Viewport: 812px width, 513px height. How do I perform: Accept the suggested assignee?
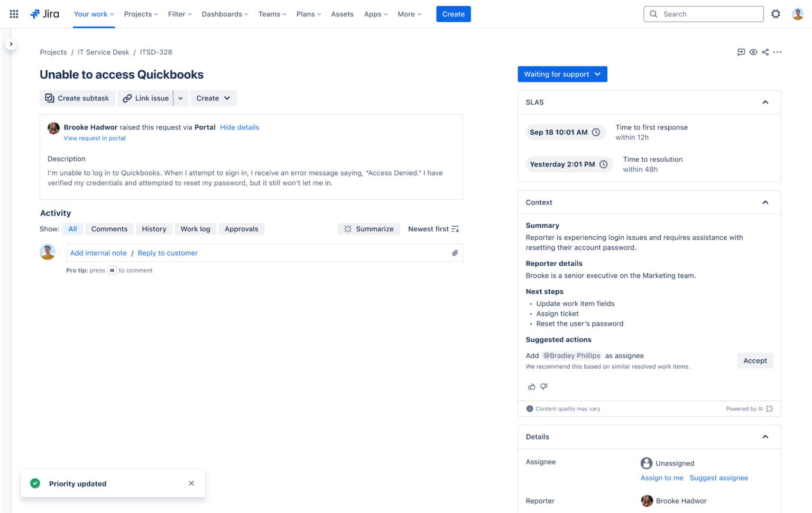[755, 361]
